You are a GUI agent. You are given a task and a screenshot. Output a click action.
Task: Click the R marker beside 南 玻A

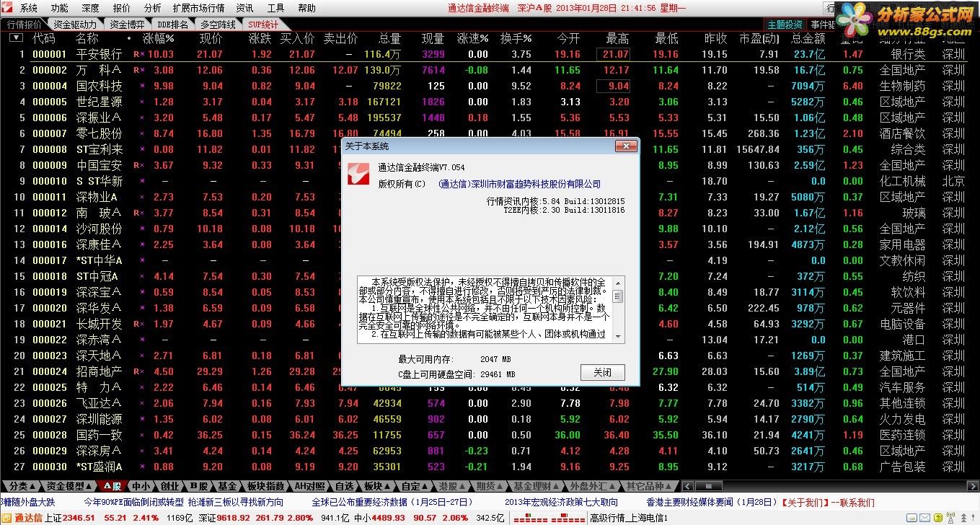pyautogui.click(x=138, y=213)
